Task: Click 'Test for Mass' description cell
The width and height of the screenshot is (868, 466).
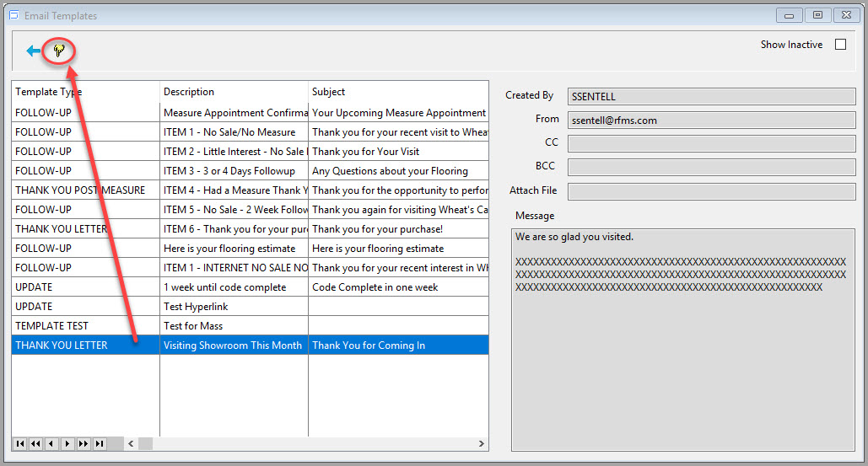Action: tap(234, 325)
